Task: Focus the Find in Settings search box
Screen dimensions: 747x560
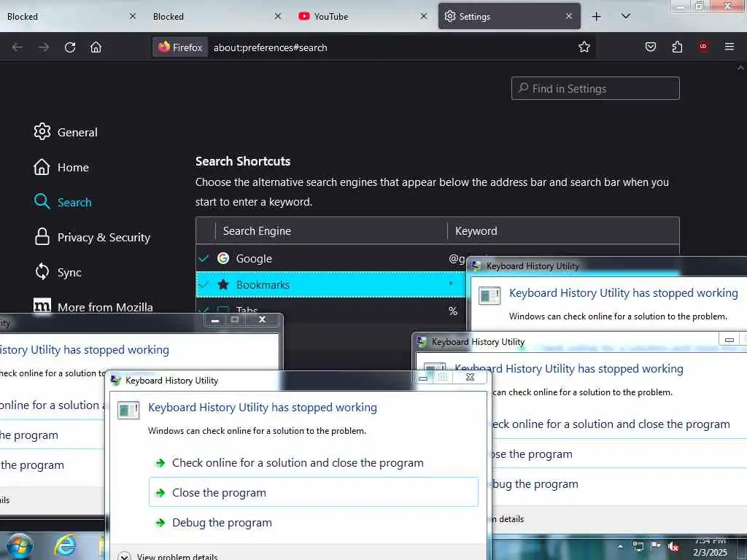Action: click(595, 88)
